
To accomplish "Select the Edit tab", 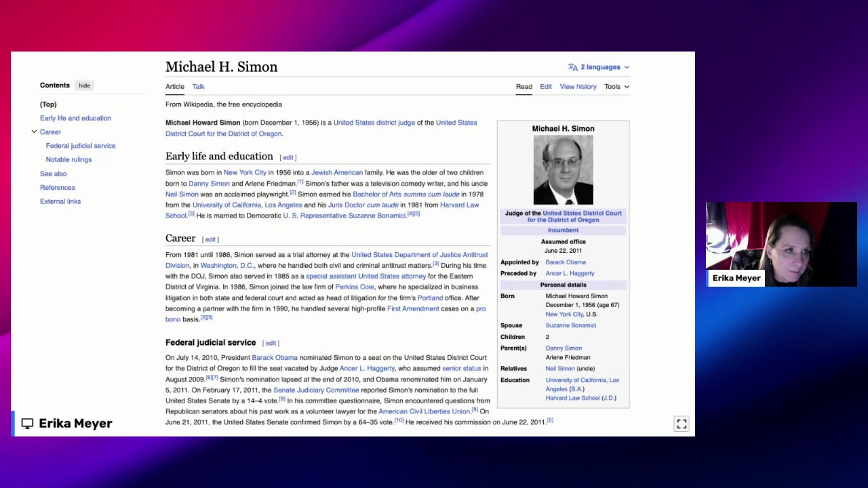I will click(546, 87).
